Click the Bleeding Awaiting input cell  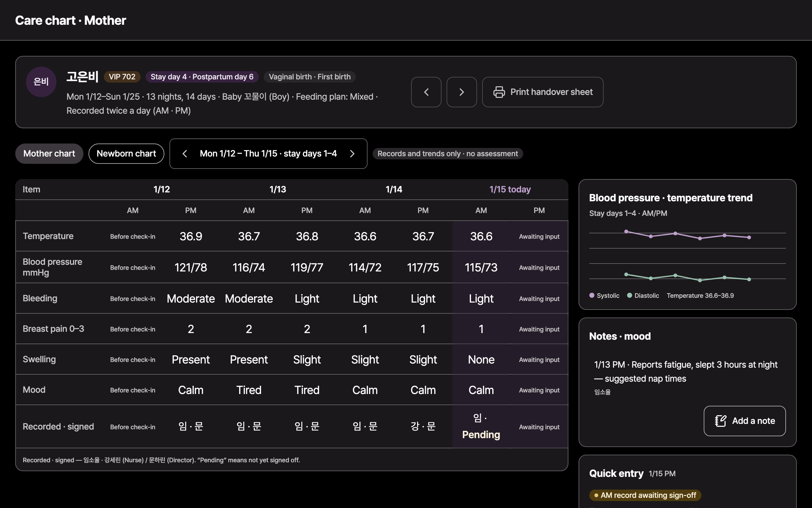539,299
